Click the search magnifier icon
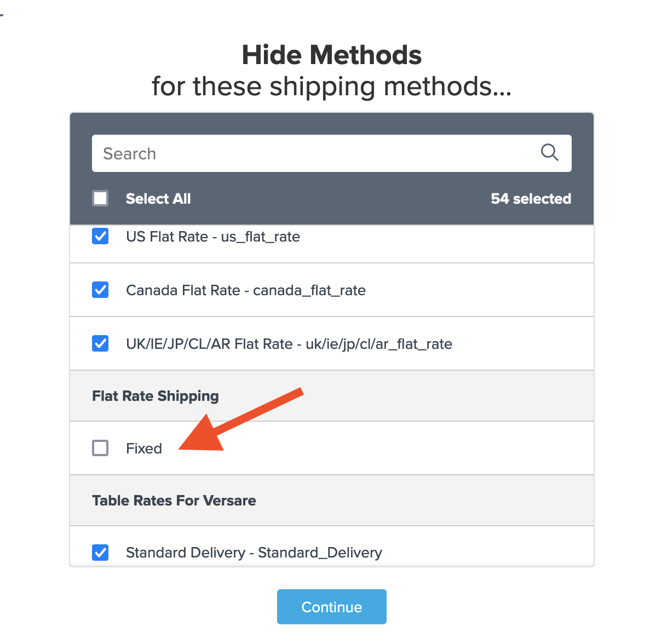The width and height of the screenshot is (656, 644). point(549,153)
